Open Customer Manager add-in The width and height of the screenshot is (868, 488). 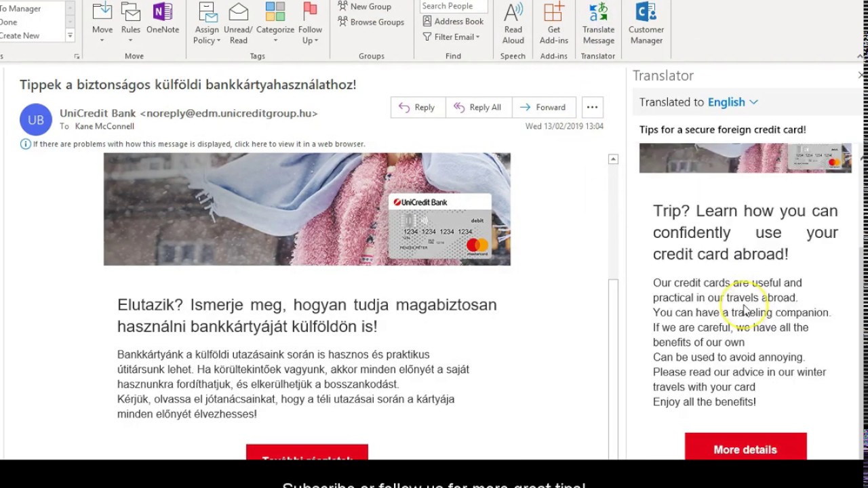click(646, 24)
